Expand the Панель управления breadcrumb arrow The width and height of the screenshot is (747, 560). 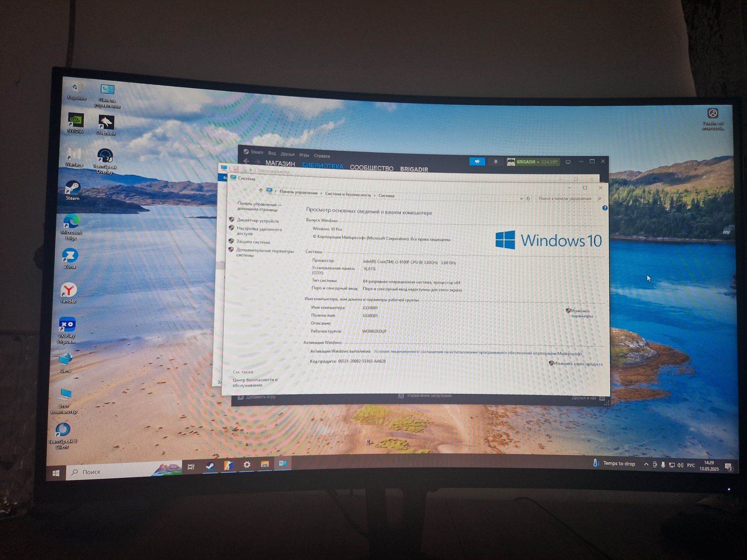(322, 193)
